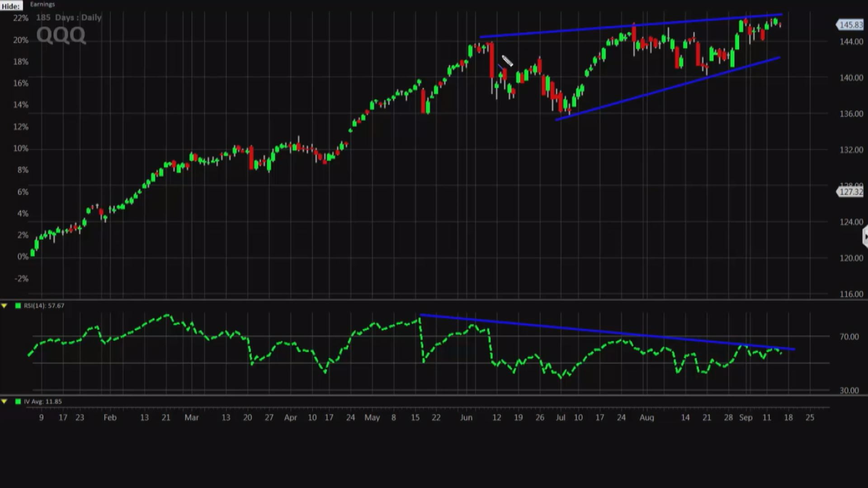Click the 185 Days : Daily timeframe label
868x488 pixels.
pos(69,18)
